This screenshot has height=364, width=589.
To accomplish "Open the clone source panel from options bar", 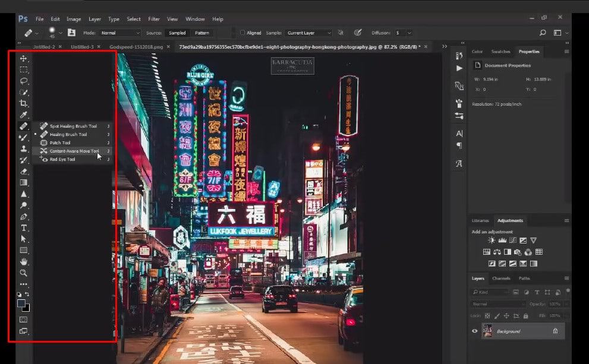I will pos(71,33).
